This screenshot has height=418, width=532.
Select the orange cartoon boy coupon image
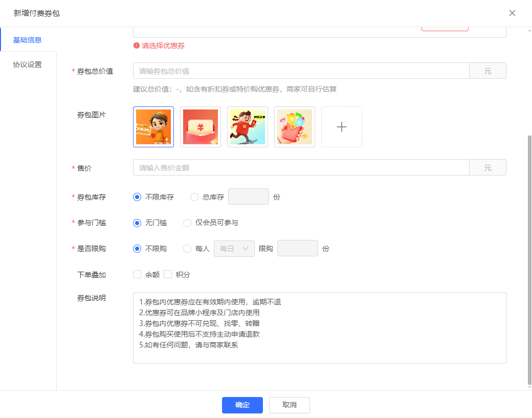tap(153, 127)
